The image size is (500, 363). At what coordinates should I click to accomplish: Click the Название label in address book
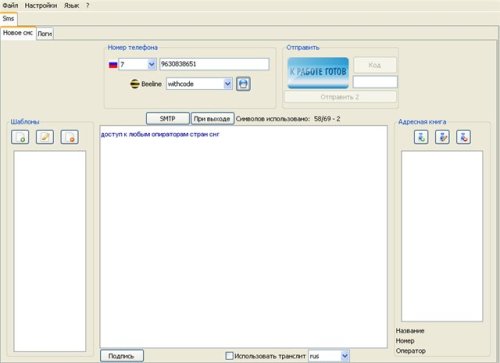click(x=410, y=331)
